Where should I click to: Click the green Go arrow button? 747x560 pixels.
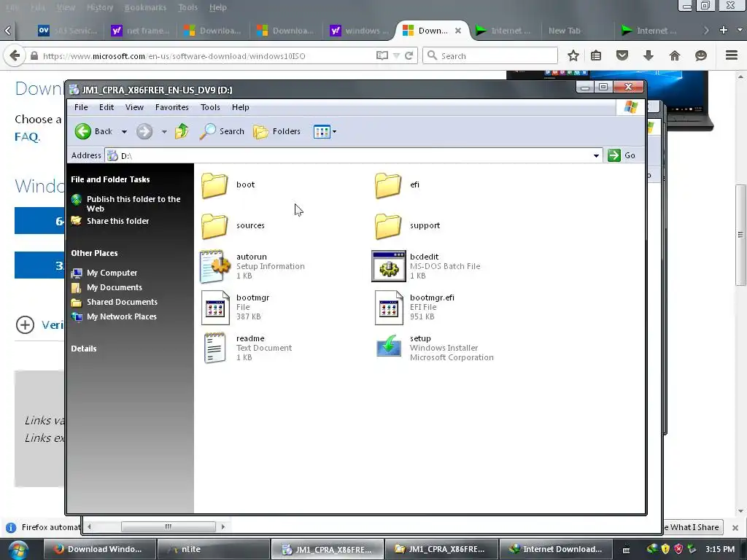(614, 155)
